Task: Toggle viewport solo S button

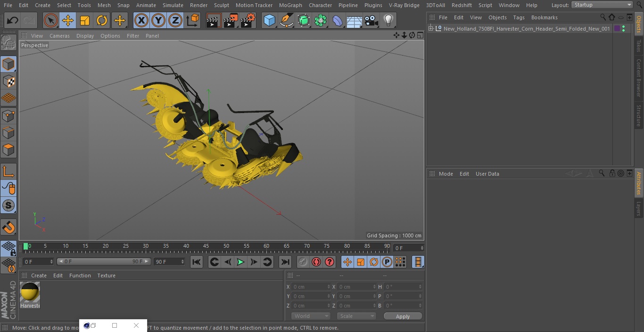Action: tap(8, 206)
